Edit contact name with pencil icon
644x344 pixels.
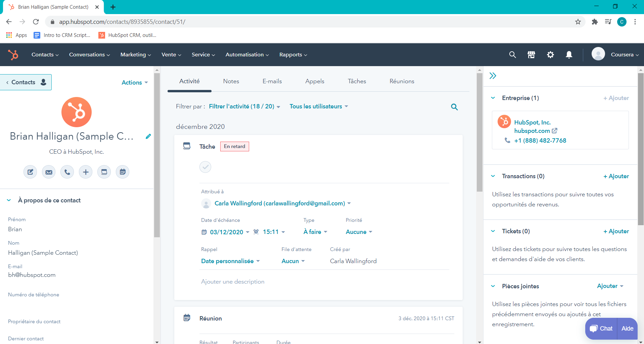[x=148, y=136]
